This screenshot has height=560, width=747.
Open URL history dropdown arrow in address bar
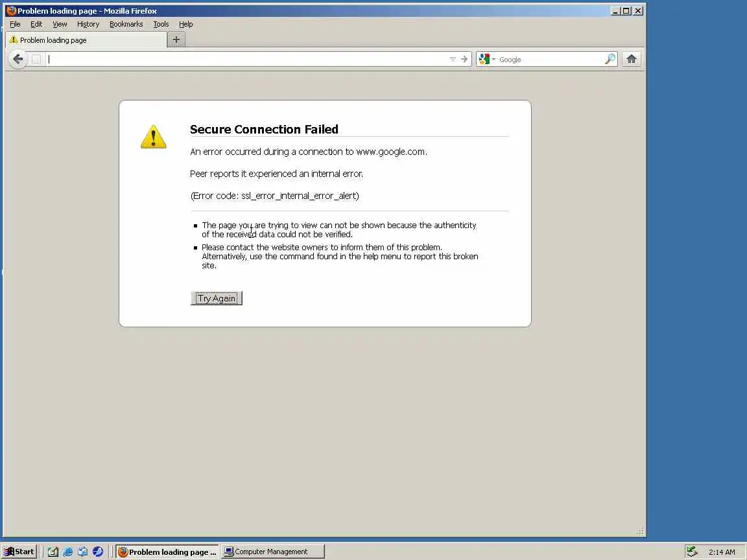point(453,59)
